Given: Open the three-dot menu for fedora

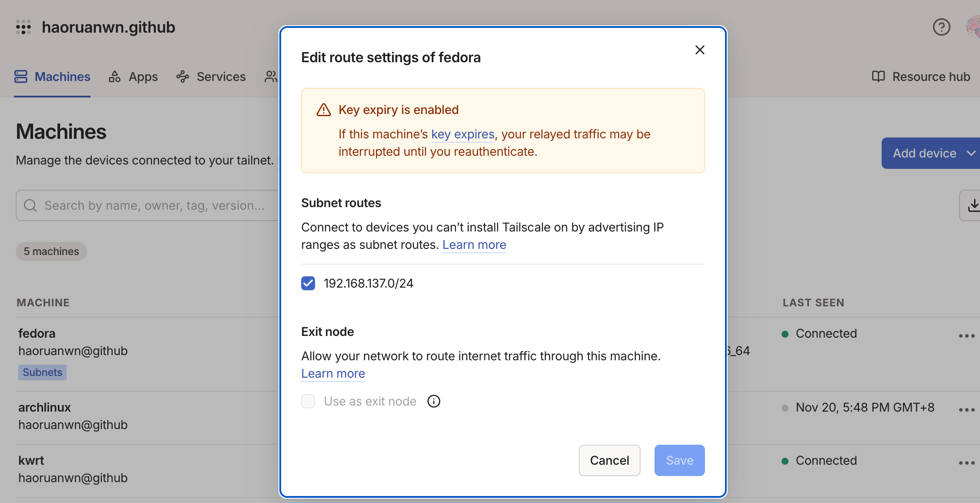Looking at the screenshot, I should pyautogui.click(x=967, y=336).
